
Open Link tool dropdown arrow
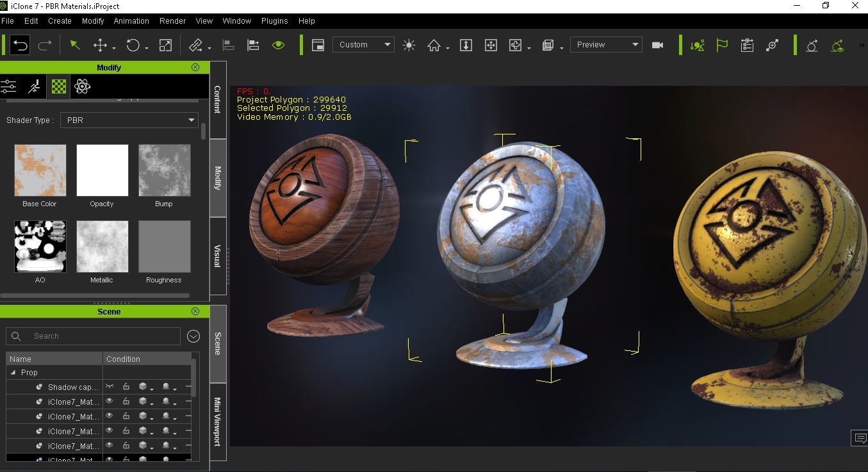pos(210,48)
